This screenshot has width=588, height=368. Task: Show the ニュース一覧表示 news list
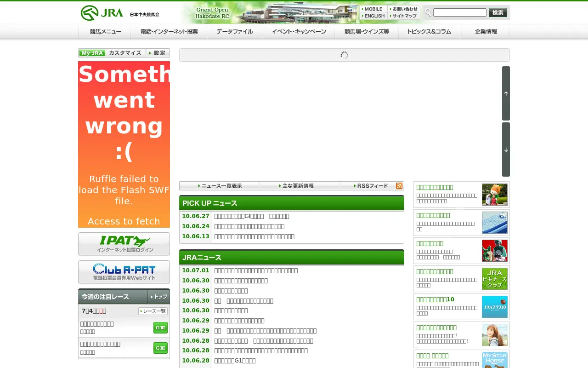click(x=220, y=186)
